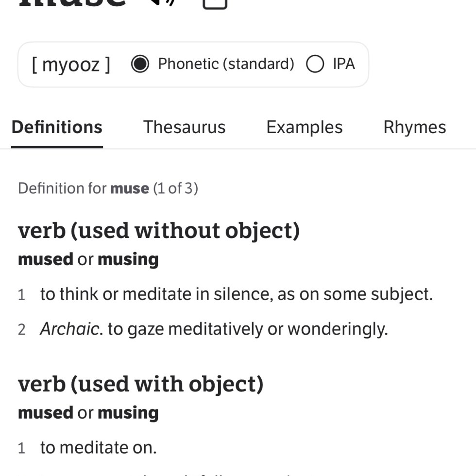This screenshot has width=476, height=476.
Task: Click the "verb (used with object)" heading
Action: [x=140, y=384]
